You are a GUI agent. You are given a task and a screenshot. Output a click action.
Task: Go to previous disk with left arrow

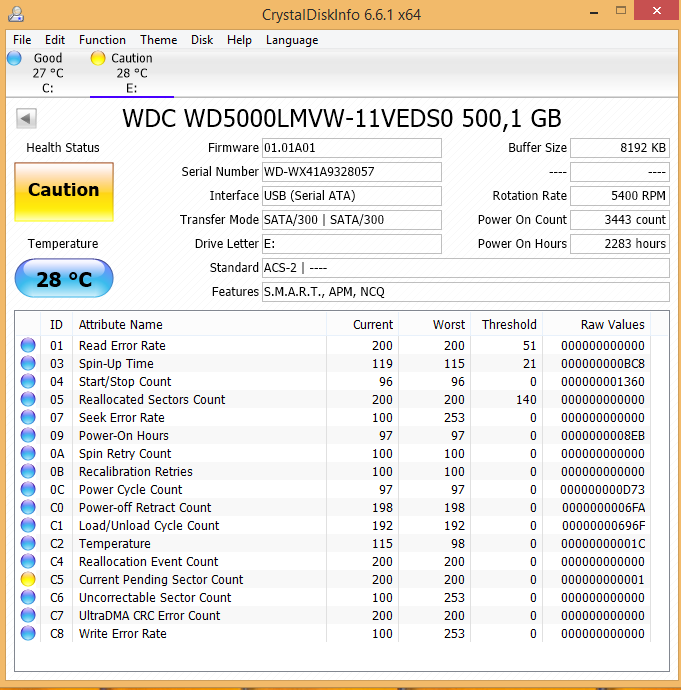click(26, 118)
